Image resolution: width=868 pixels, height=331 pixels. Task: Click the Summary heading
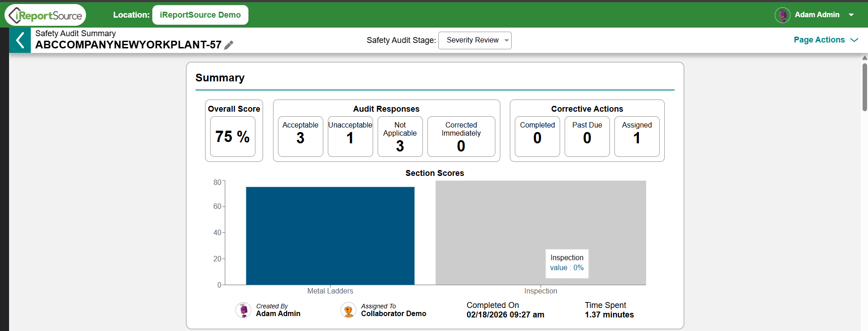[220, 78]
